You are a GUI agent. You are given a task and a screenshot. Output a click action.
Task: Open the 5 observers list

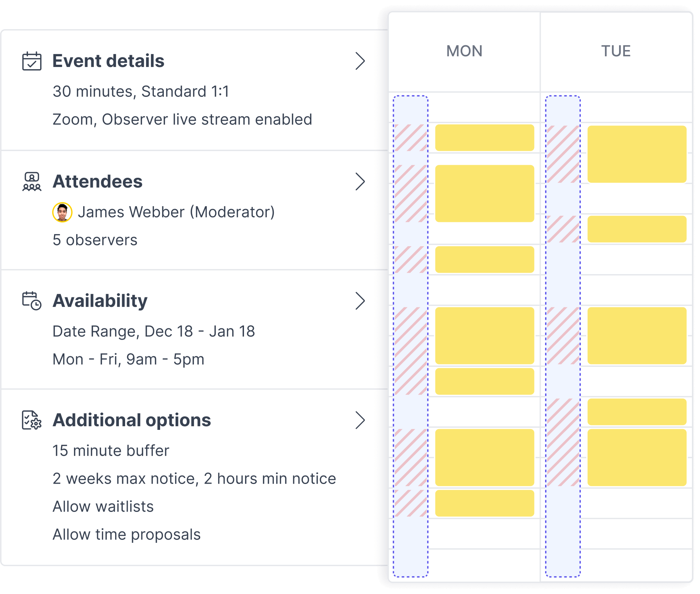tap(95, 240)
